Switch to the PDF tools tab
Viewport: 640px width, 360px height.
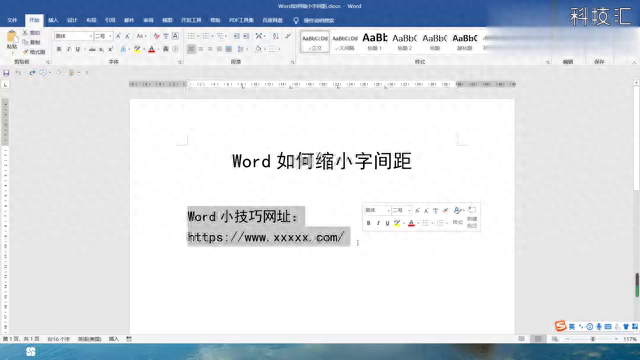tap(241, 20)
